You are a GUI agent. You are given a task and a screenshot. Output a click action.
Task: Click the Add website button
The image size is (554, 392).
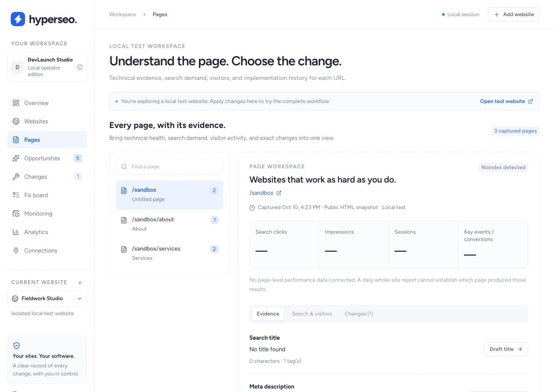[x=514, y=15]
